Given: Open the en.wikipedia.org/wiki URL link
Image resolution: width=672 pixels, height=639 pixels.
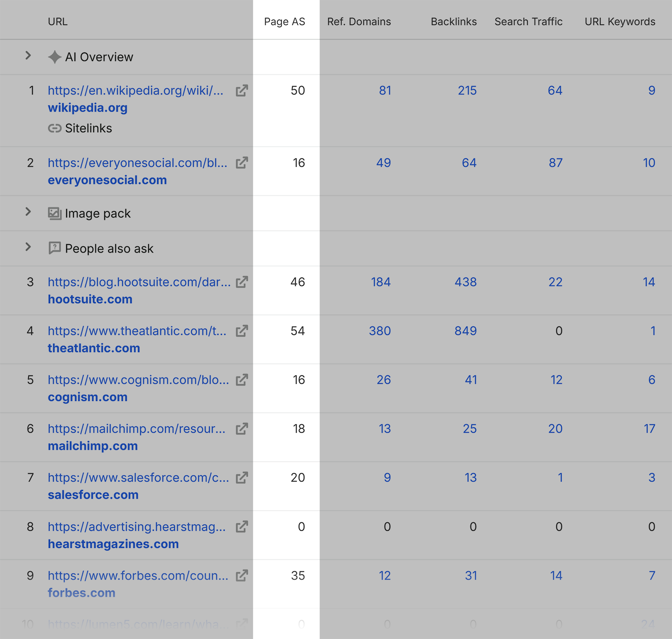Looking at the screenshot, I should [136, 90].
